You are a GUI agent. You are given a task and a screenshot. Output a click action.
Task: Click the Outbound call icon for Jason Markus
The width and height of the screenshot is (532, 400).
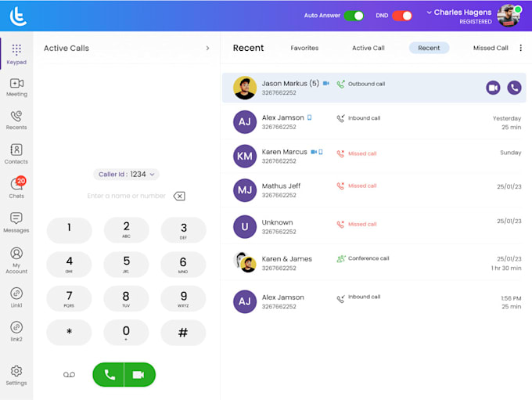coord(340,85)
